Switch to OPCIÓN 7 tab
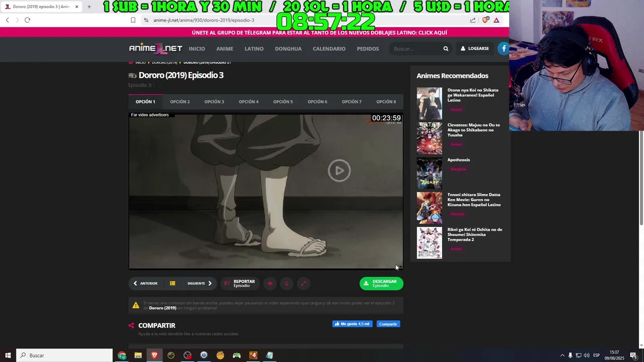 (x=352, y=102)
